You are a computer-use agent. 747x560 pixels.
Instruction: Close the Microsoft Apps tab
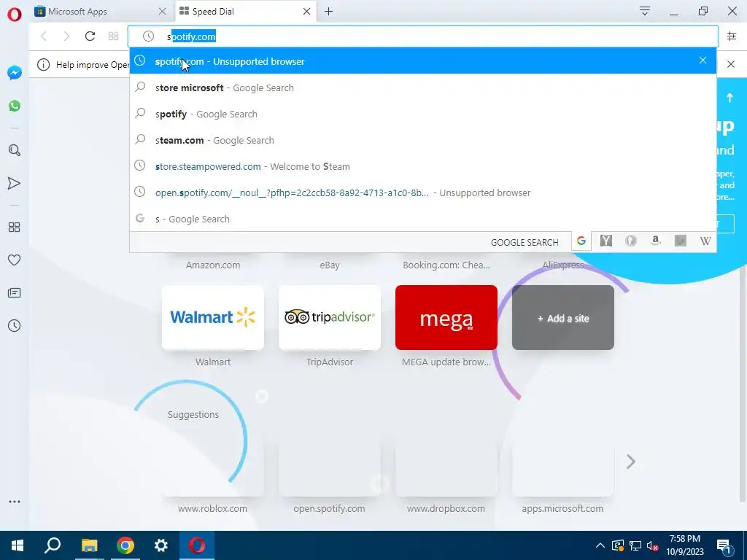[x=163, y=12]
